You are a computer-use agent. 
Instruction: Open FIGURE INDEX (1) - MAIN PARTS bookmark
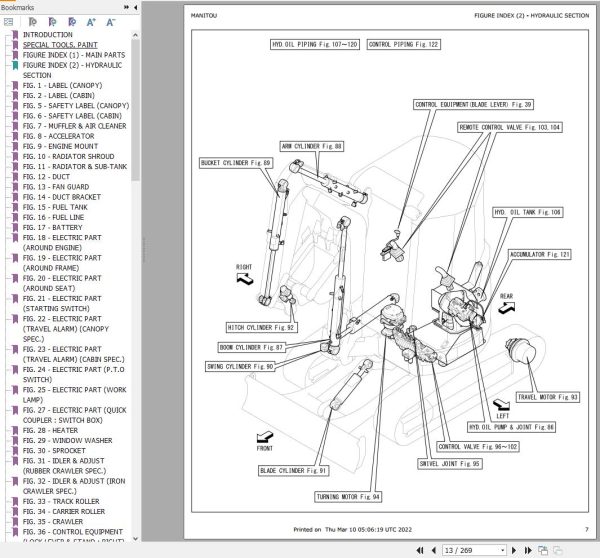coord(74,55)
